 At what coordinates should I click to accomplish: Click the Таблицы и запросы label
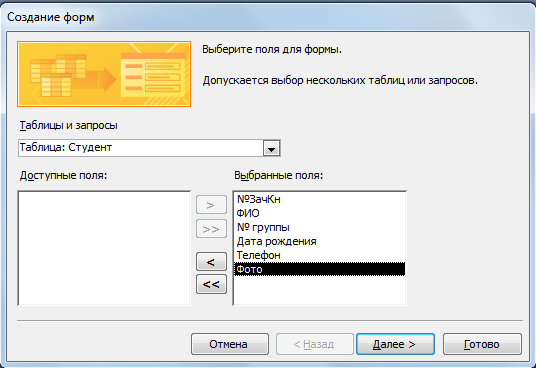point(68,125)
